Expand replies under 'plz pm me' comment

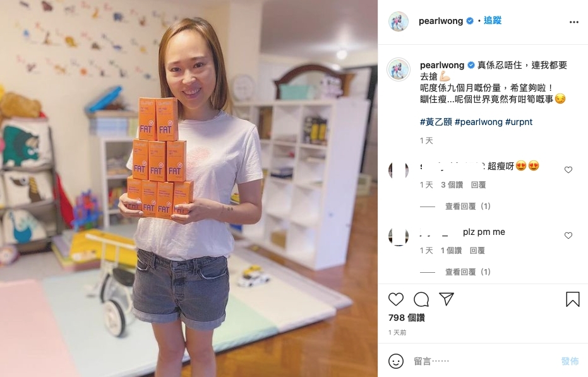tap(467, 272)
